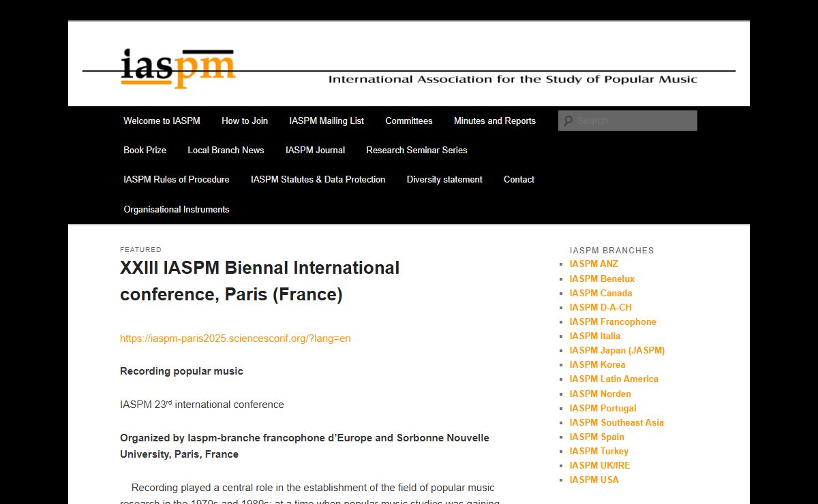Screen dimensions: 818x504
Task: Open IASPM Turkey branch
Action: coord(599,451)
